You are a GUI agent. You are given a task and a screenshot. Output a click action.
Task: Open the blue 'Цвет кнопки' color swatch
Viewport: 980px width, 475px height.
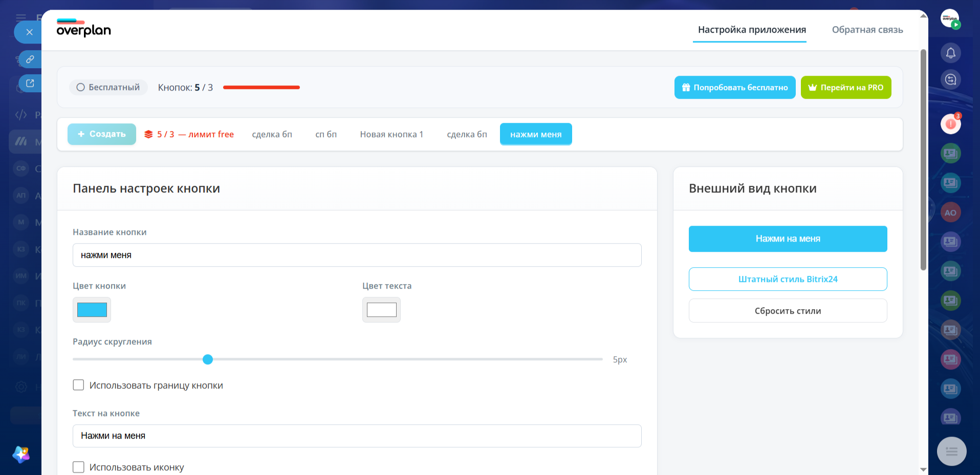92,310
